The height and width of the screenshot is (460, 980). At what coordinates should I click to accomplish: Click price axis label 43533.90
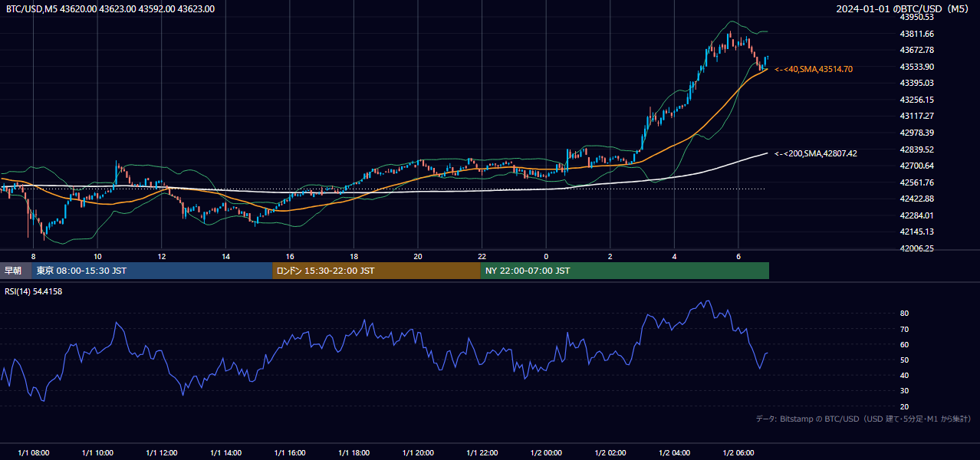pyautogui.click(x=916, y=67)
